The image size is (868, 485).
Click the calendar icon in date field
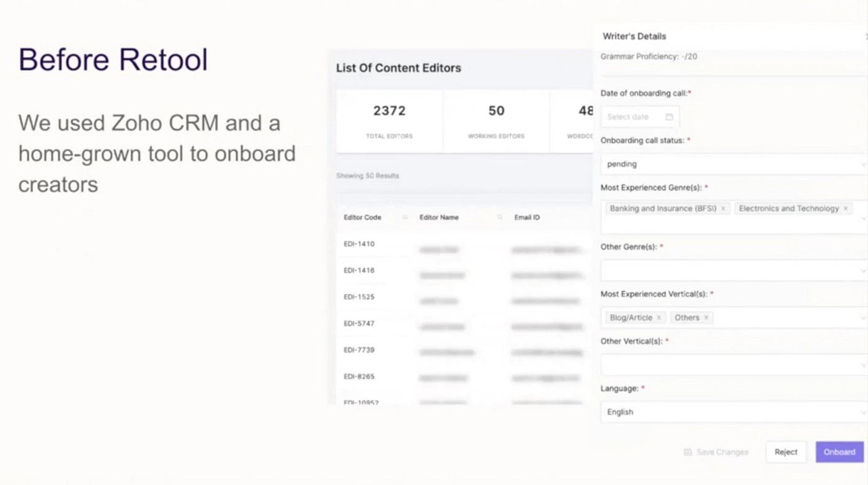[669, 117]
